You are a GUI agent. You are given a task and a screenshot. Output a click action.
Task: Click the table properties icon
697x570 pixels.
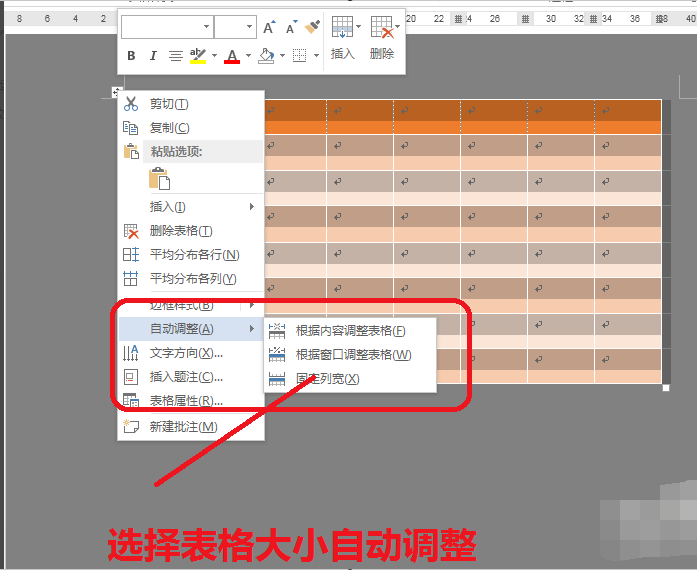tap(131, 401)
